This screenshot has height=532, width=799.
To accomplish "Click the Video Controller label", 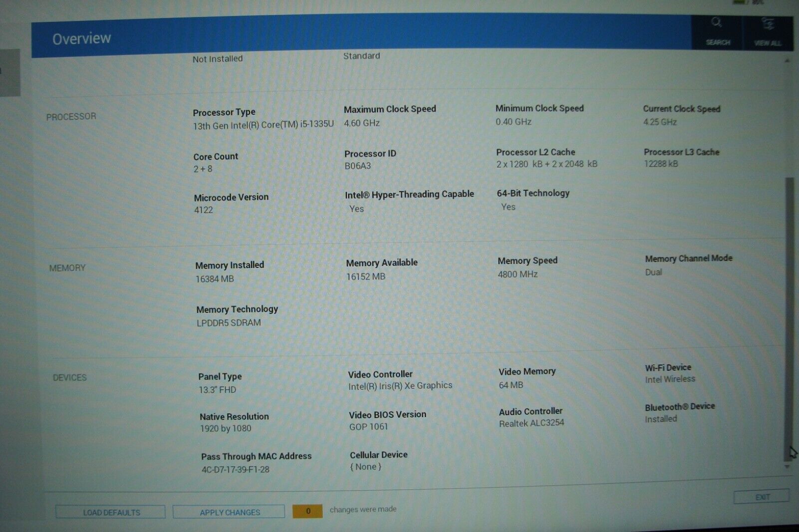I will point(380,374).
